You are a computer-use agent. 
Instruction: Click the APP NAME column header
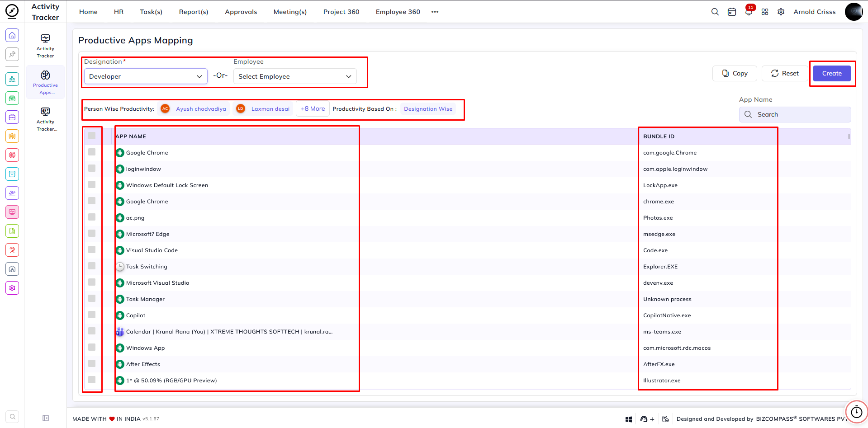131,136
